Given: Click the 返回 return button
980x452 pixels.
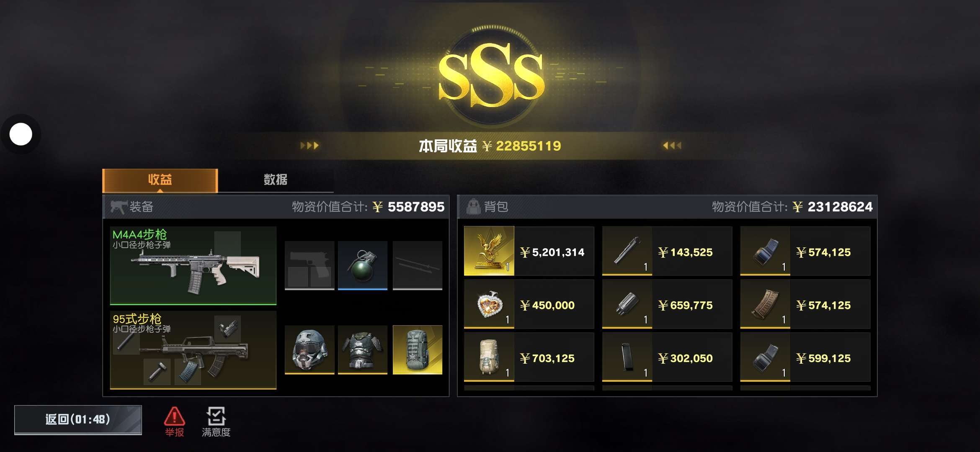Looking at the screenshot, I should (x=78, y=420).
